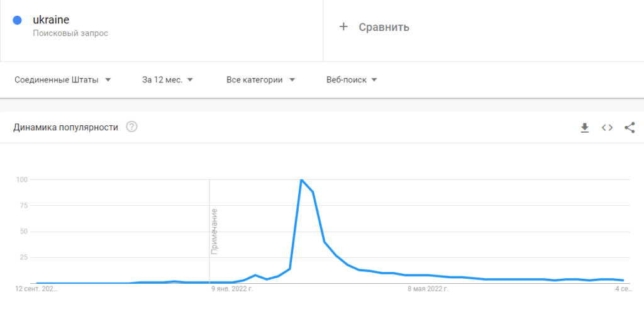Open the embed code icon
The width and height of the screenshot is (644, 331).
[607, 128]
